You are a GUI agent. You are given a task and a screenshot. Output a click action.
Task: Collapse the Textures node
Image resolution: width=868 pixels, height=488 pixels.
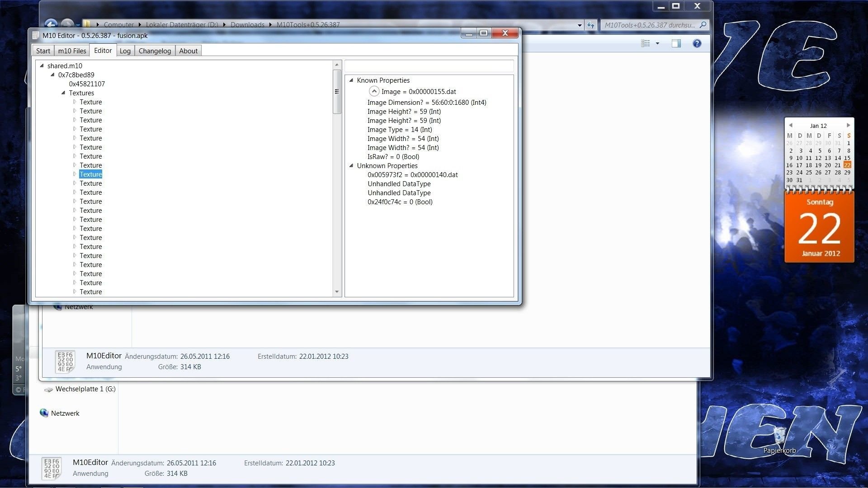click(x=63, y=93)
